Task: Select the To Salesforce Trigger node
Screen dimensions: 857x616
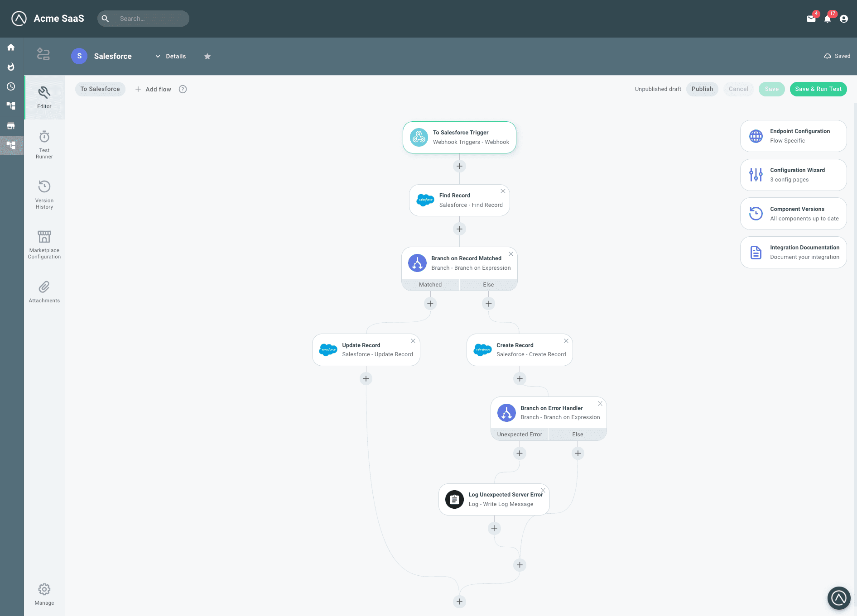Action: pyautogui.click(x=459, y=137)
